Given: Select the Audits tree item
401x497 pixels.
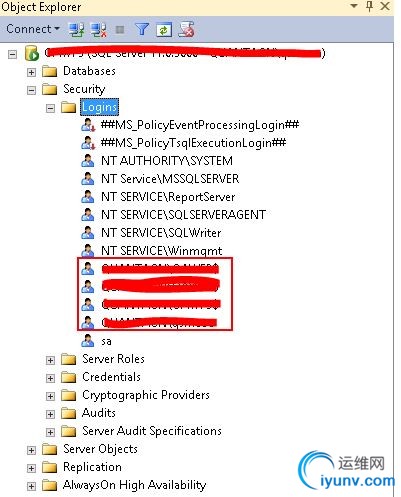Looking at the screenshot, I should pyautogui.click(x=99, y=413).
